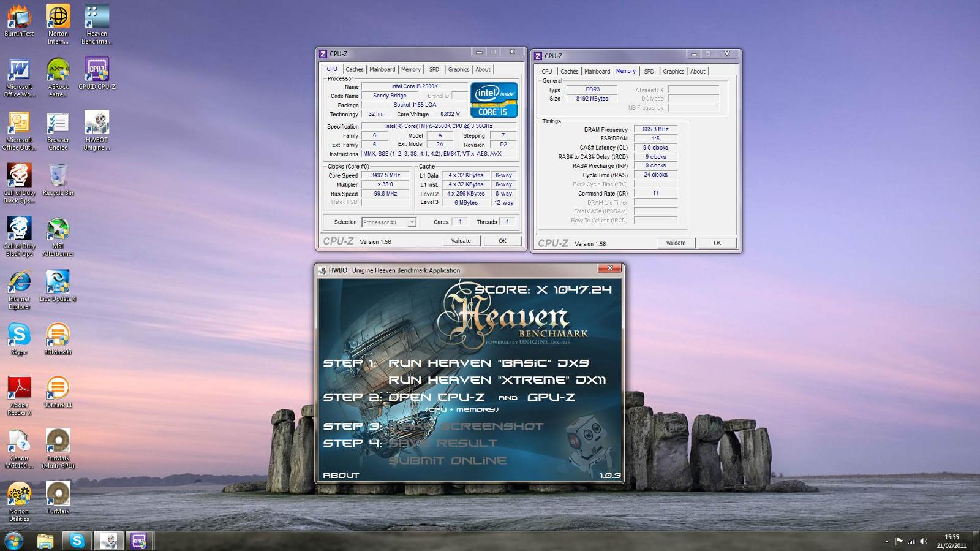Open the Processor #1 selection dropdown

click(x=389, y=222)
